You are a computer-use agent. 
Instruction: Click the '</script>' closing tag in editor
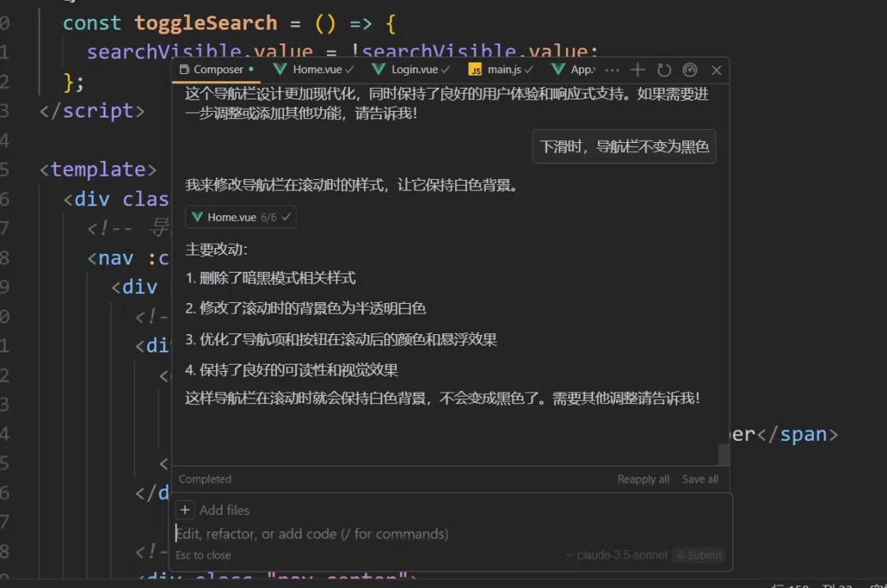pos(92,111)
